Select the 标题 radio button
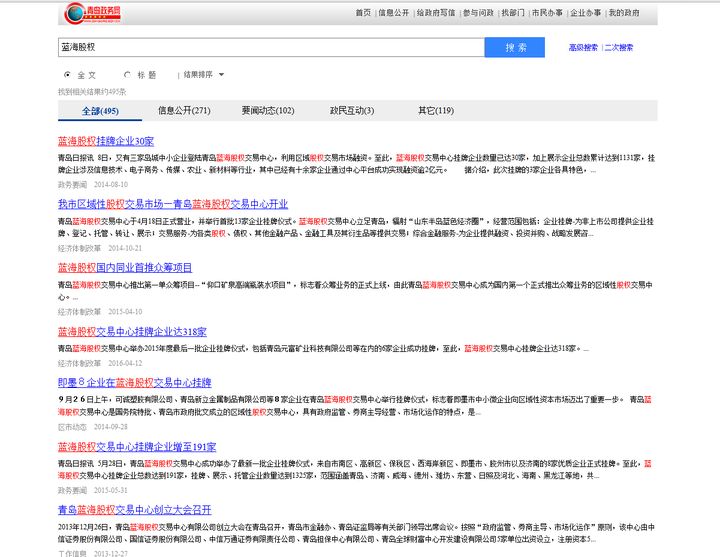Image resolution: width=720 pixels, height=557 pixels. pyautogui.click(x=127, y=74)
